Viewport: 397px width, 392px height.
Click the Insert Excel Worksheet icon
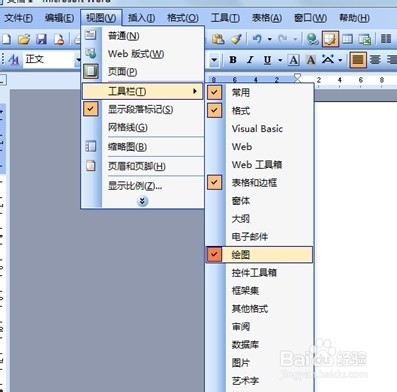[x=365, y=39]
